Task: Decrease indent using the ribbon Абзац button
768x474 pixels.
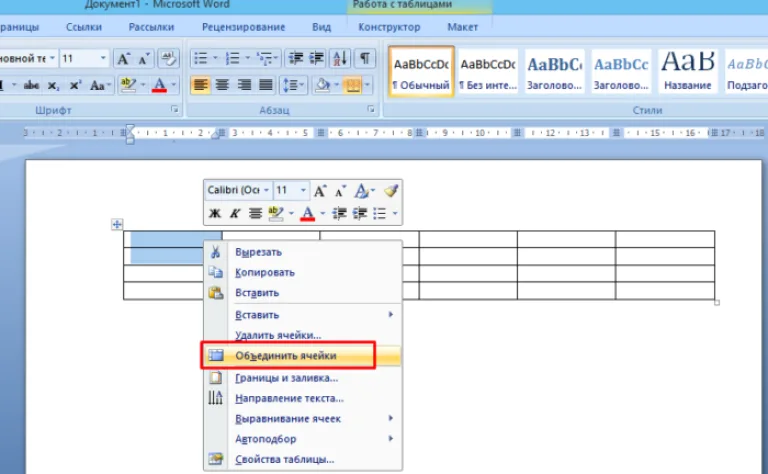Action: (x=295, y=59)
